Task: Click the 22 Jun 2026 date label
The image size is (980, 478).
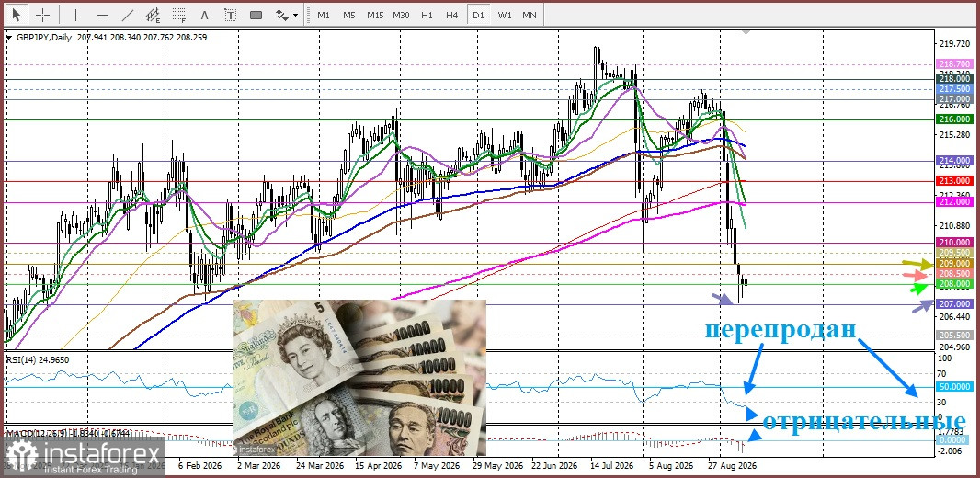Action: coord(554,466)
